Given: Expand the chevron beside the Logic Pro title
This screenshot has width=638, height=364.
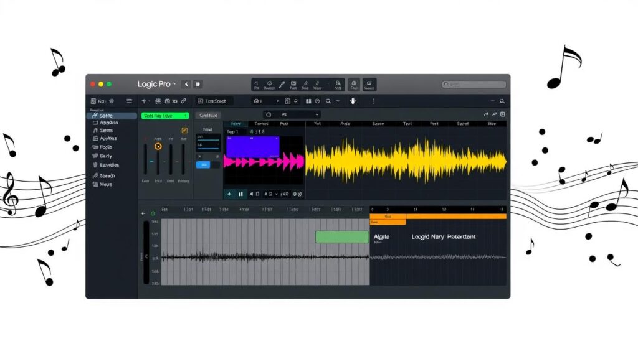Looking at the screenshot, I should pos(175,84).
